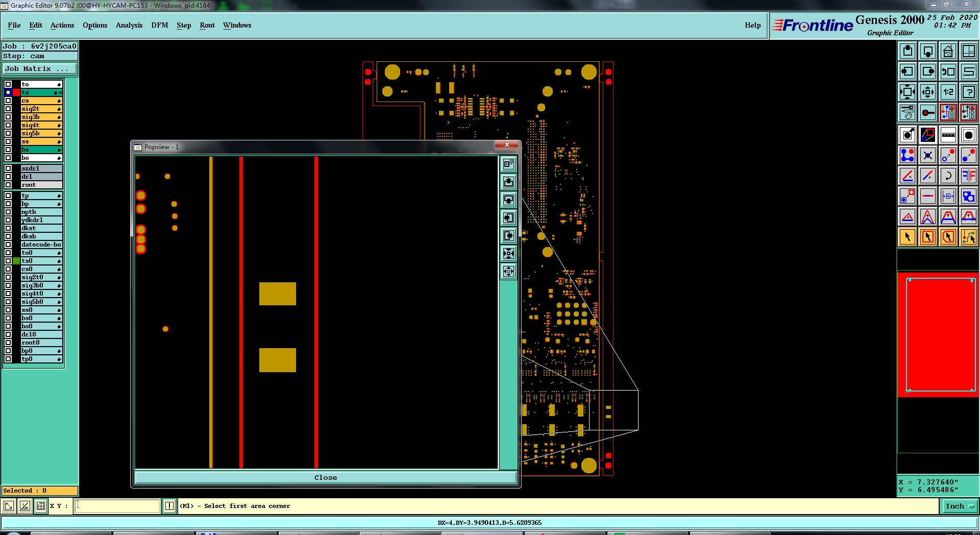
Task: Toggle the checkbox for layer sig2t
Action: click(8, 109)
